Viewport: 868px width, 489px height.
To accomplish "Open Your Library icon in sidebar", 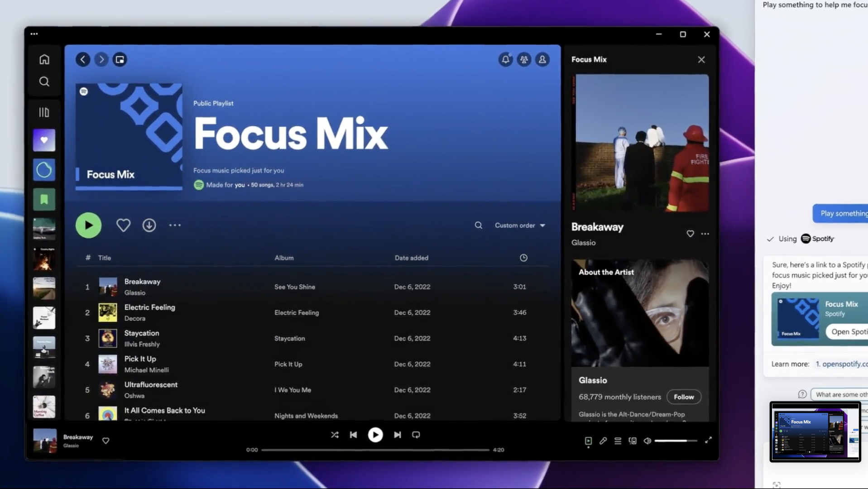I will 44,112.
